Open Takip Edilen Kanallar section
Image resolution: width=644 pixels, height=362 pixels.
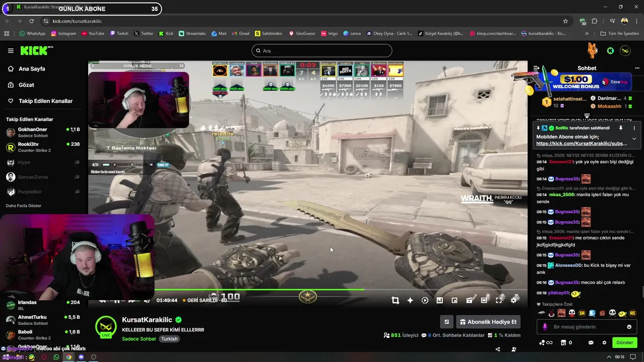(45, 101)
